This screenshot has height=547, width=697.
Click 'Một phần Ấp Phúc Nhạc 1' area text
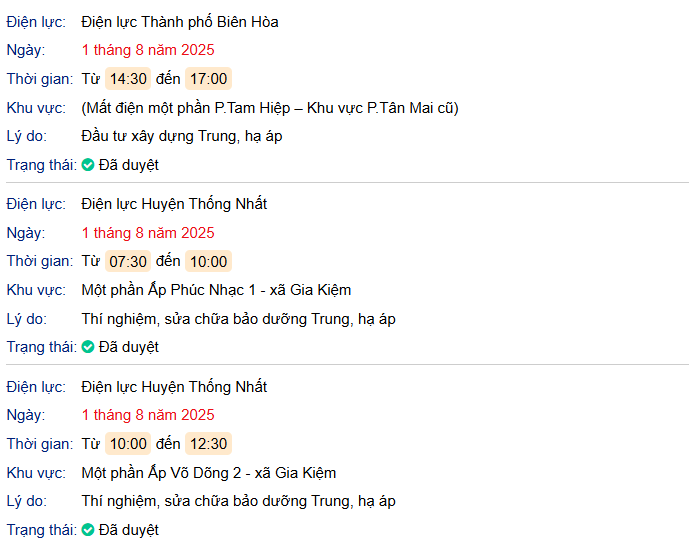216,290
